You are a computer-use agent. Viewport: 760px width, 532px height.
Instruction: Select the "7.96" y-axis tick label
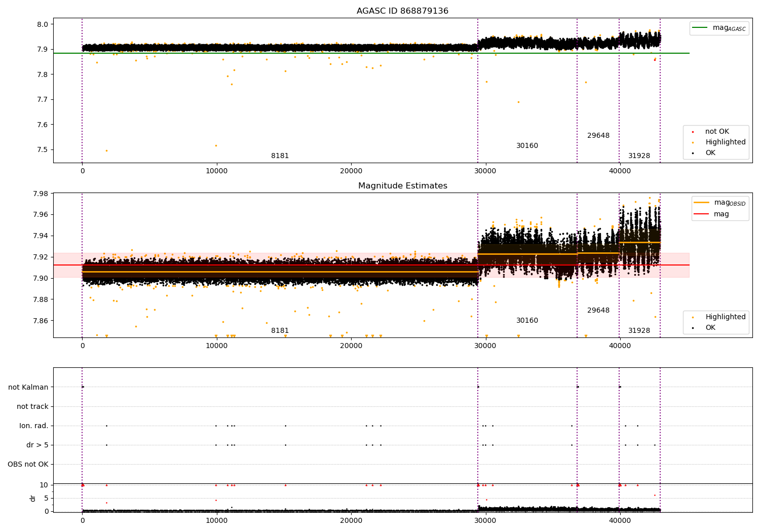(41, 215)
